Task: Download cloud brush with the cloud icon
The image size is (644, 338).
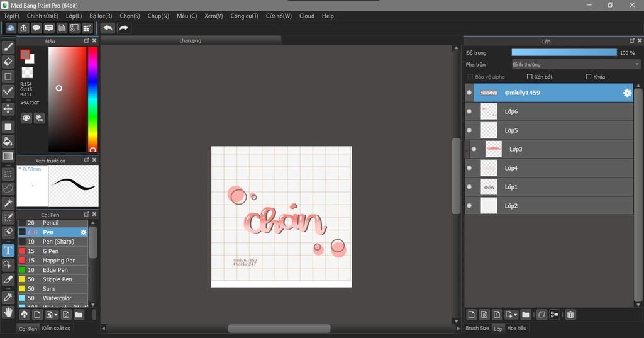Action: tap(25, 315)
